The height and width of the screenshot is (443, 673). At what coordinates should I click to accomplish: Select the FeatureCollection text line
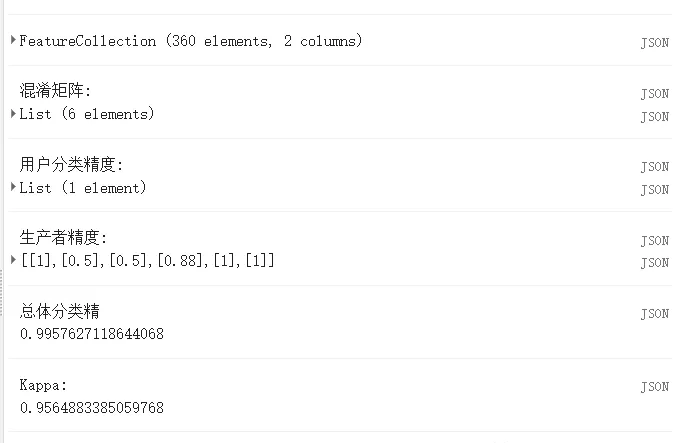click(191, 41)
